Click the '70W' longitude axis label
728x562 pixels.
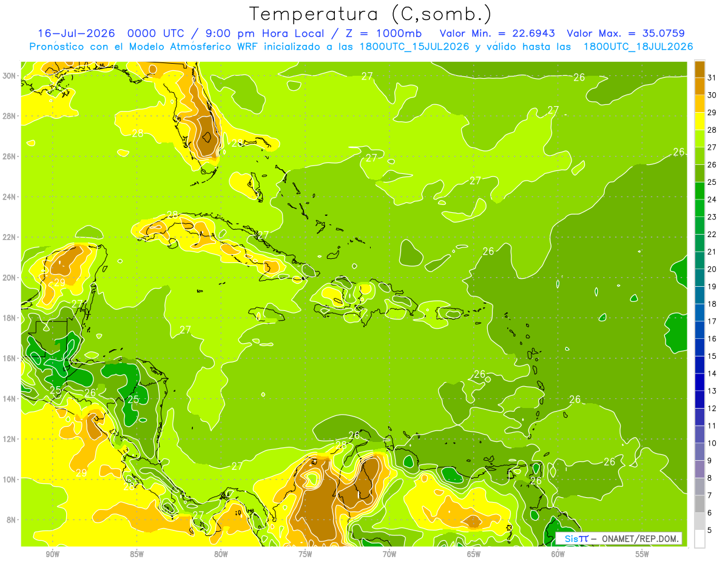(x=389, y=554)
